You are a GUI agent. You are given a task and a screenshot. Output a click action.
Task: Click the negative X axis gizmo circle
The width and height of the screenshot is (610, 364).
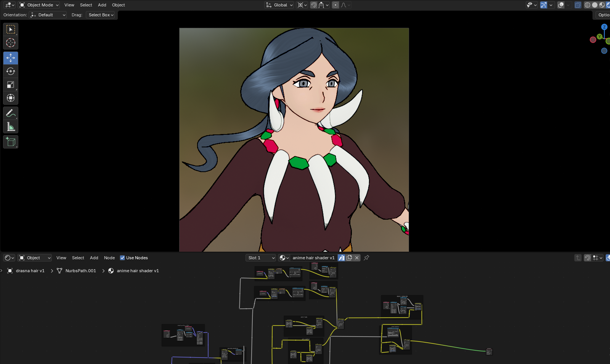click(593, 40)
